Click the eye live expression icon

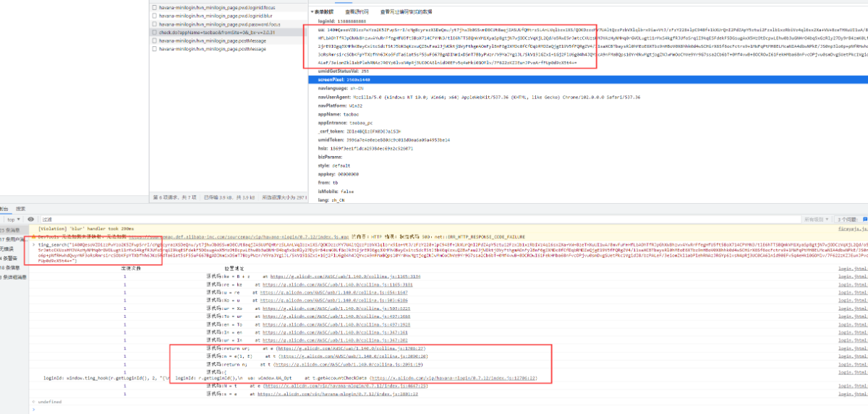tap(30, 218)
